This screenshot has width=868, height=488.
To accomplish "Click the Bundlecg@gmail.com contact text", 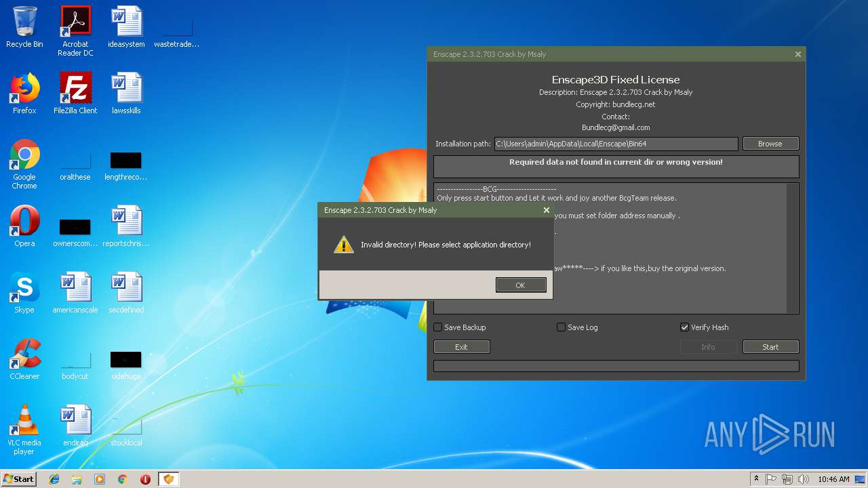I will [616, 127].
